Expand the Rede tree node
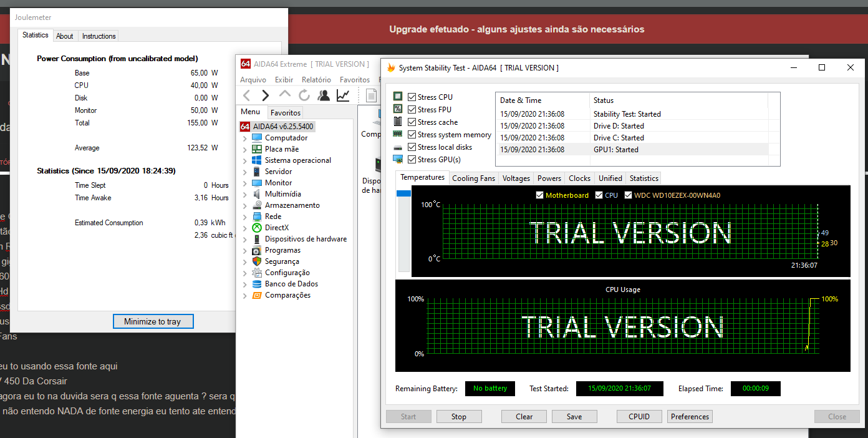This screenshot has height=438, width=868. pos(245,217)
